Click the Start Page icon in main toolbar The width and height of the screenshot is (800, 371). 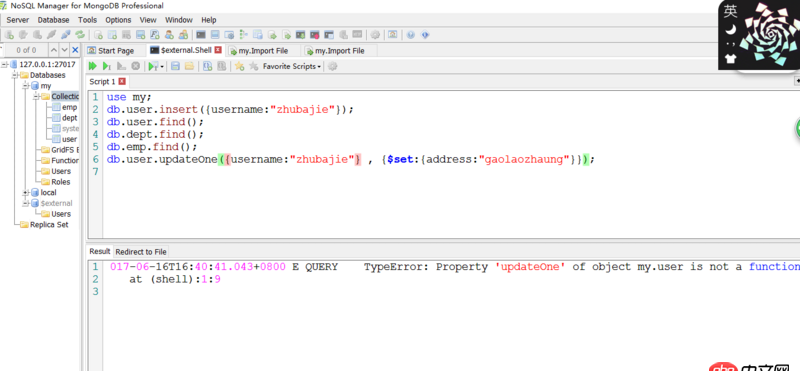tap(392, 35)
